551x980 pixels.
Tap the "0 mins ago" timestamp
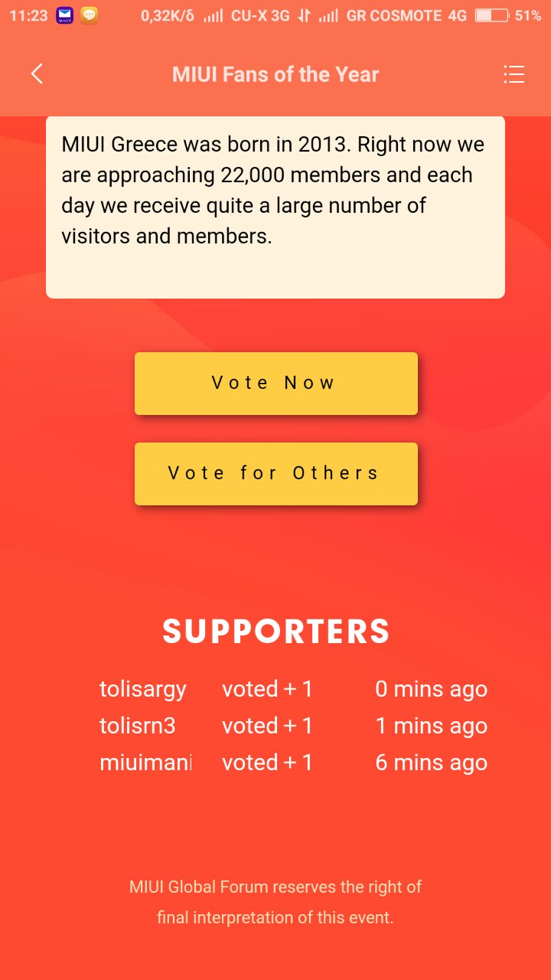point(431,689)
